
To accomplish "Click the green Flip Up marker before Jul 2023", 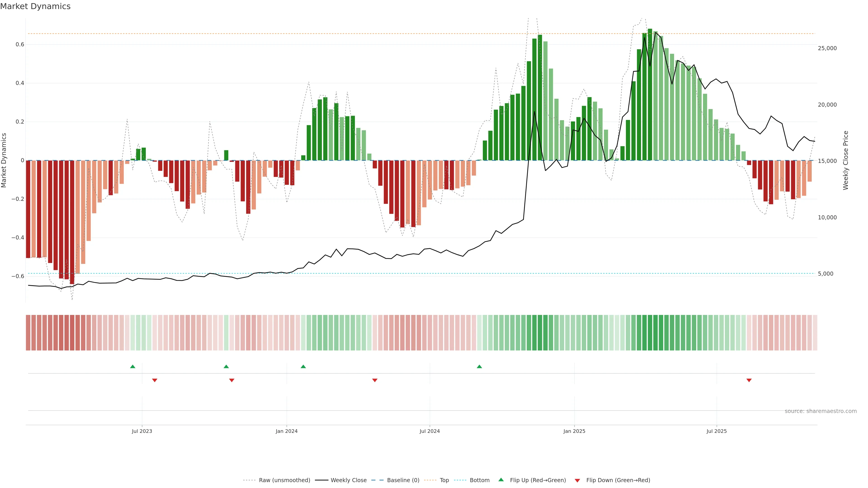I will click(133, 366).
